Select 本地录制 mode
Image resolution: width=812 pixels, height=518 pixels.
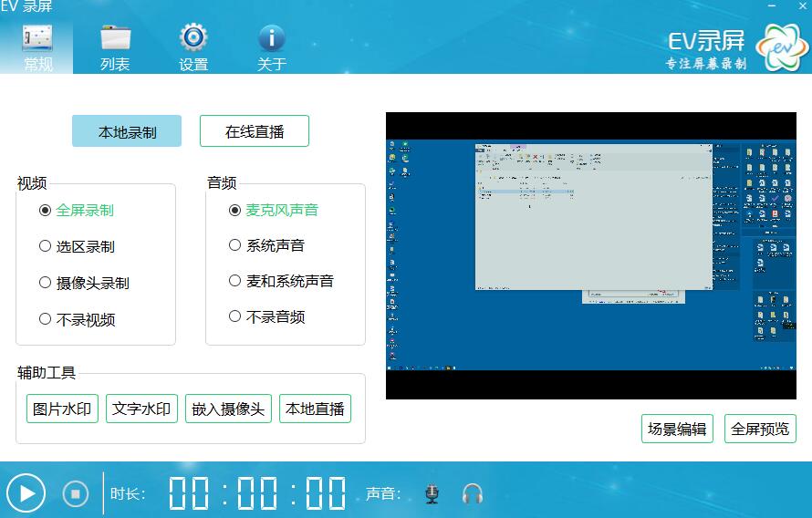point(127,131)
